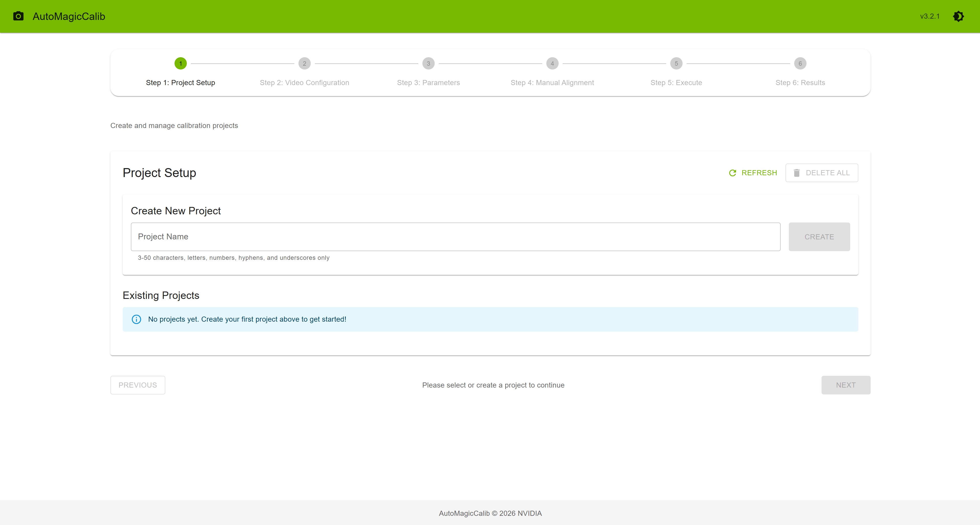
Task: Click the "No projects yet" alert message
Action: (x=247, y=320)
